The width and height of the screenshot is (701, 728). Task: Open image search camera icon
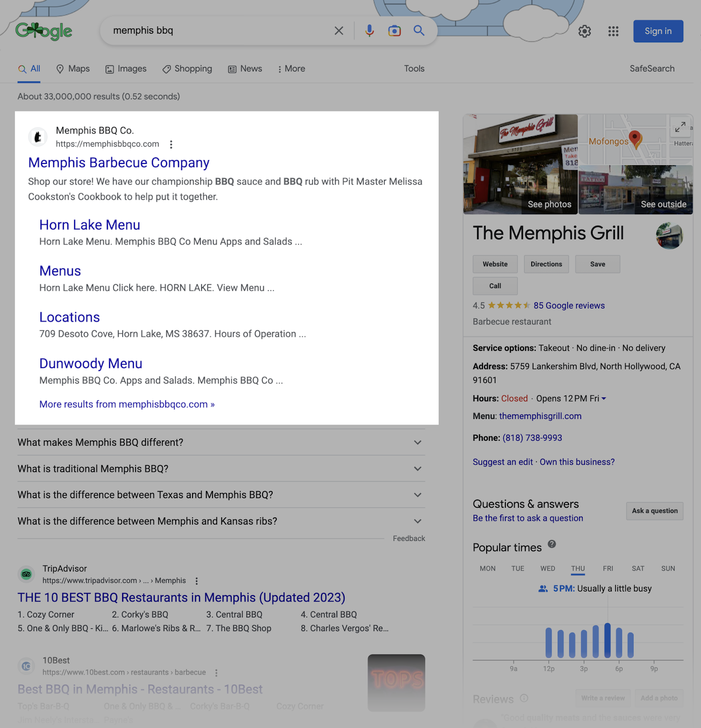click(x=394, y=30)
